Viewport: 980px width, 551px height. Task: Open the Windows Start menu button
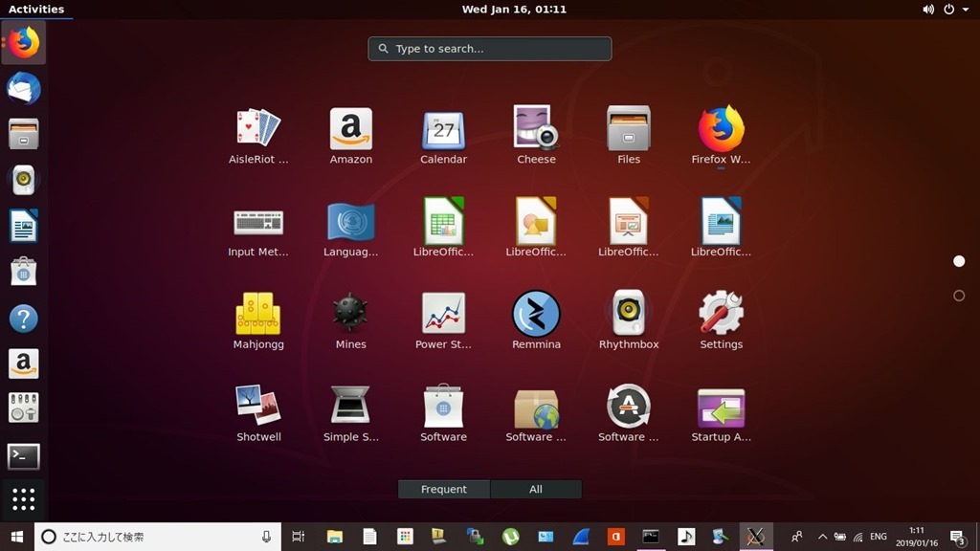tap(17, 537)
